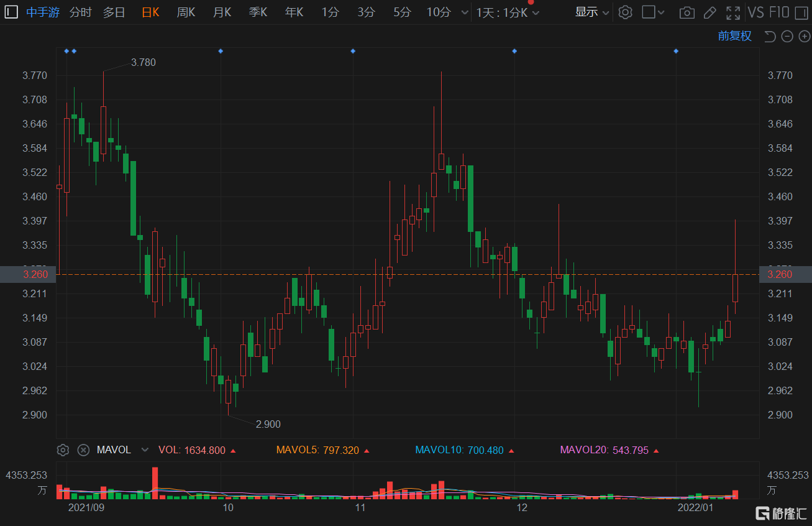Image resolution: width=812 pixels, height=526 pixels.
Task: Expand the MAVOL indicator selector
Action: (145, 450)
